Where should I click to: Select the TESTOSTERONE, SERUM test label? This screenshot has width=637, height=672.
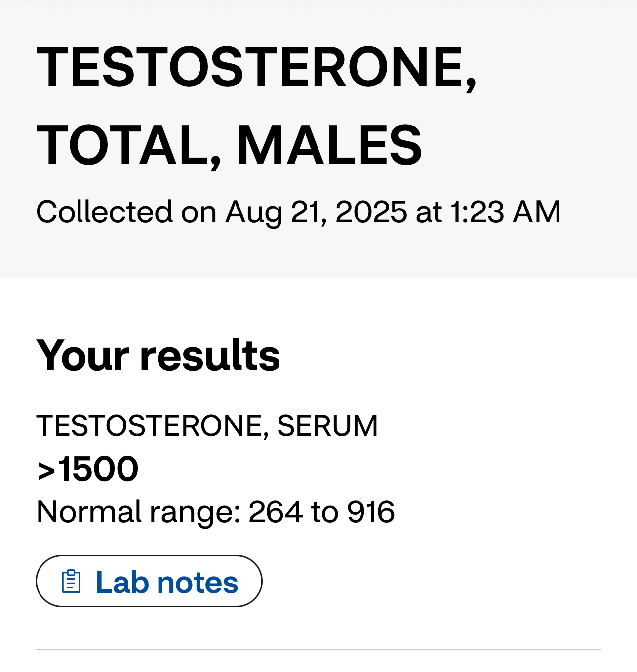coord(207,425)
